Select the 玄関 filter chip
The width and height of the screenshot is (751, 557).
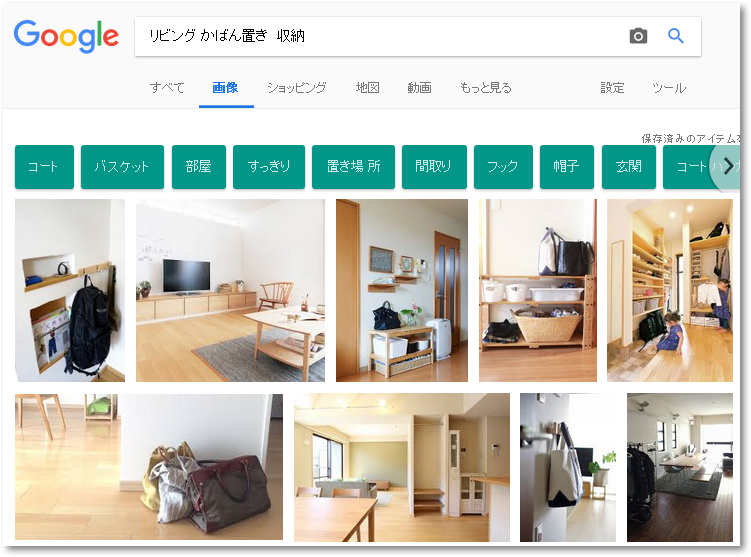coord(628,167)
